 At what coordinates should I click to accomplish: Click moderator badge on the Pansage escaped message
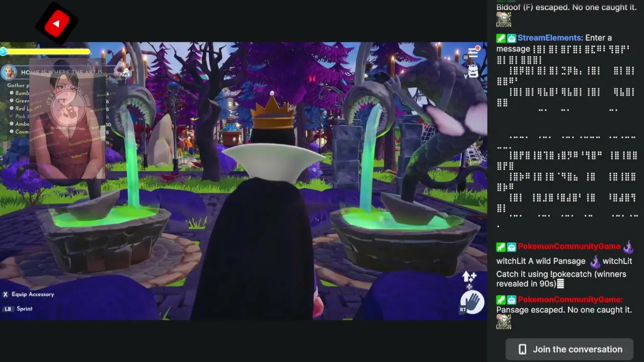(x=501, y=300)
